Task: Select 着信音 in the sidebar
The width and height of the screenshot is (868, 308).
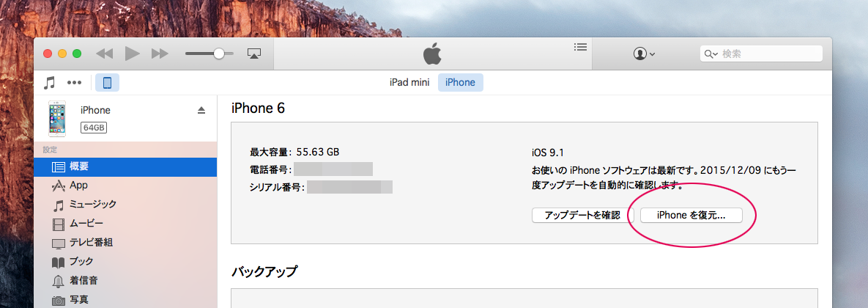Action: pyautogui.click(x=125, y=280)
